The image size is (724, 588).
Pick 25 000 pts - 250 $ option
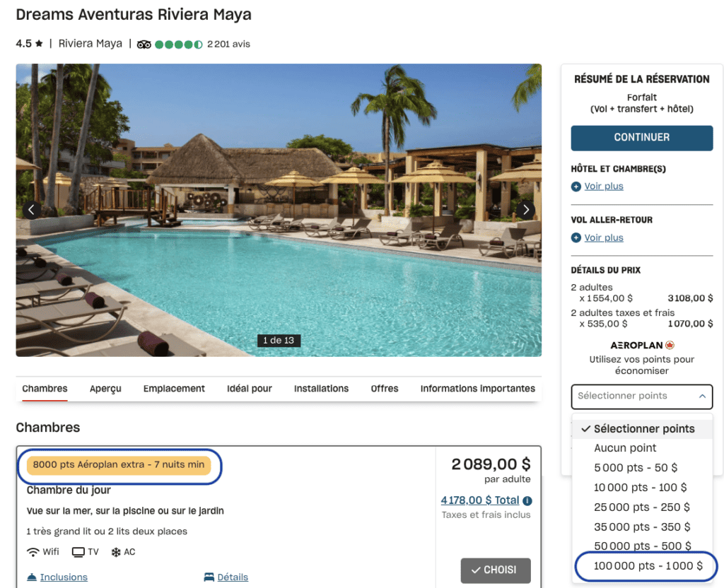641,507
